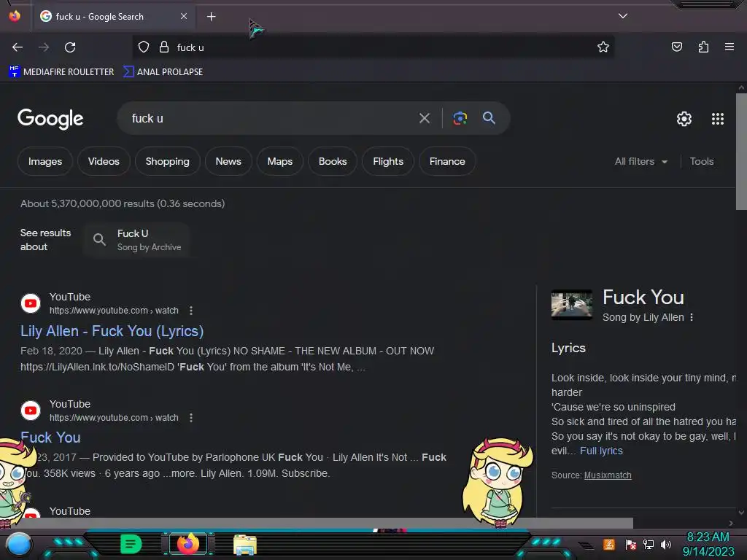Screen dimensions: 747x560
Task: Submit search with magnifying glass icon
Action: click(489, 118)
